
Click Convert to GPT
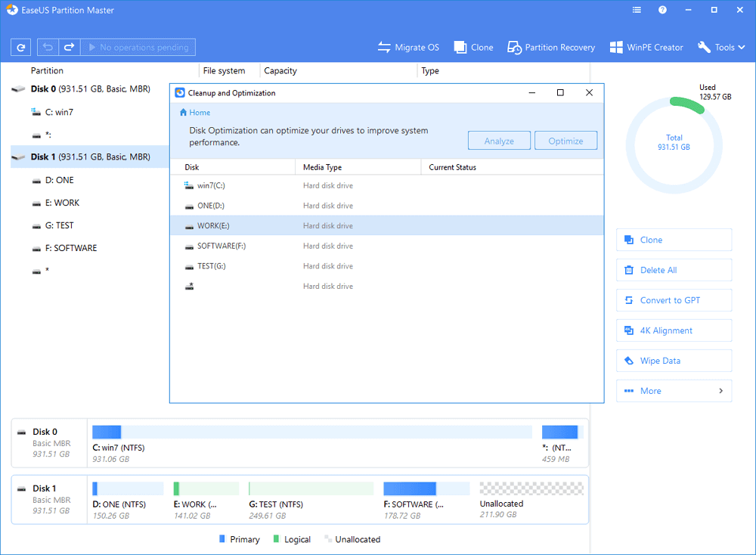click(674, 300)
